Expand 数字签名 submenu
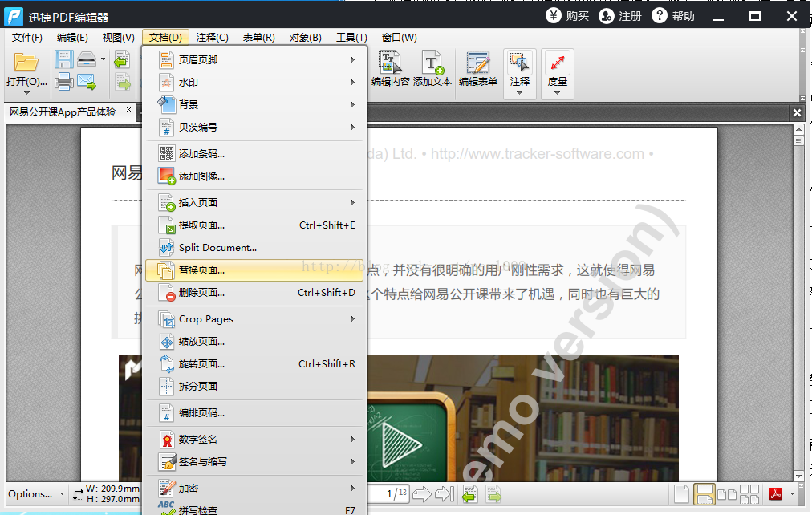 pyautogui.click(x=256, y=440)
